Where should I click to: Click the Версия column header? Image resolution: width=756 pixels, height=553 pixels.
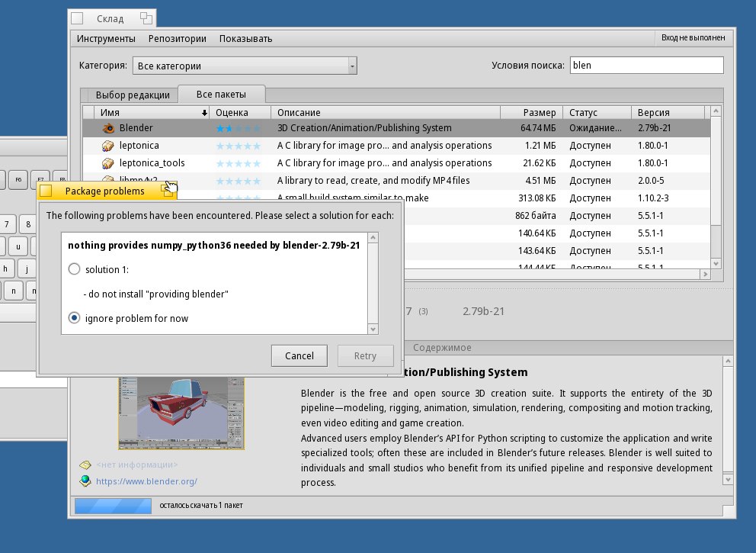coord(668,112)
